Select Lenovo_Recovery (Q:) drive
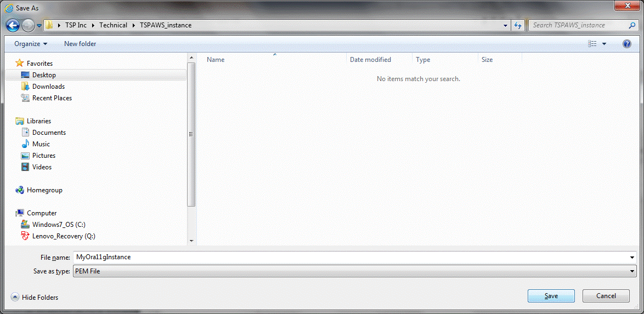Image resolution: width=644 pixels, height=314 pixels. pos(64,236)
